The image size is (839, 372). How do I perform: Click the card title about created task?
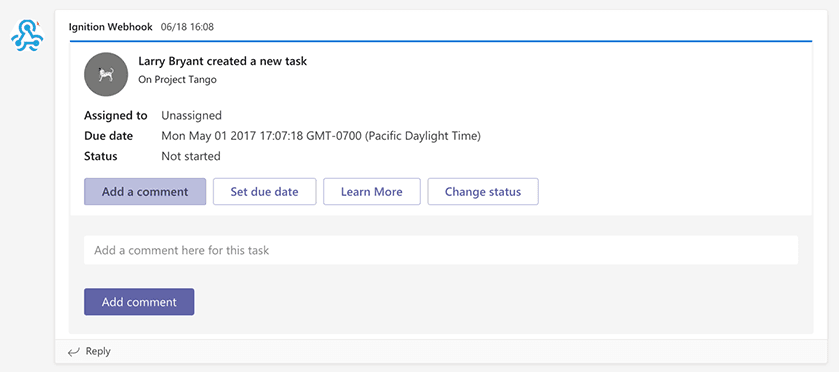pos(223,61)
